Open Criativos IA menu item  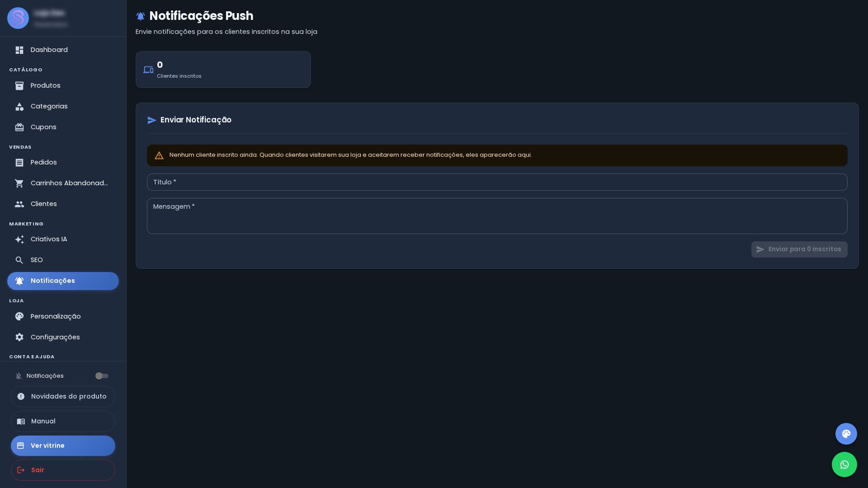63,239
